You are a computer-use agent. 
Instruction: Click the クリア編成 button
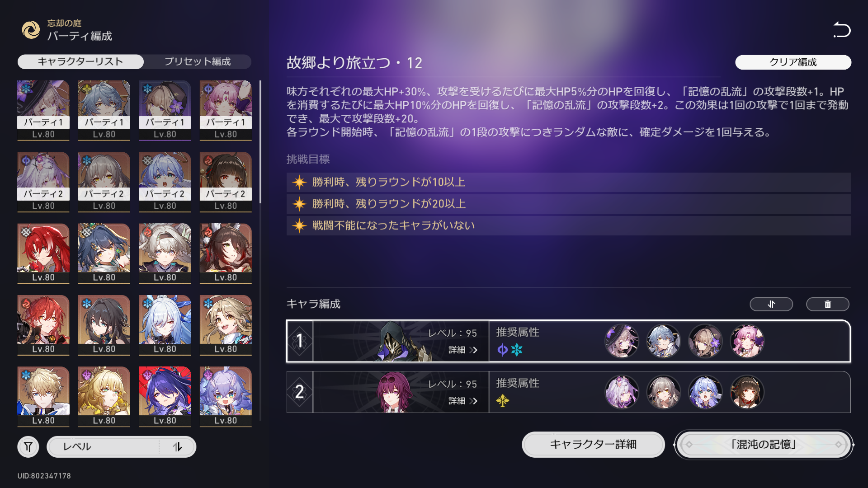pos(793,62)
